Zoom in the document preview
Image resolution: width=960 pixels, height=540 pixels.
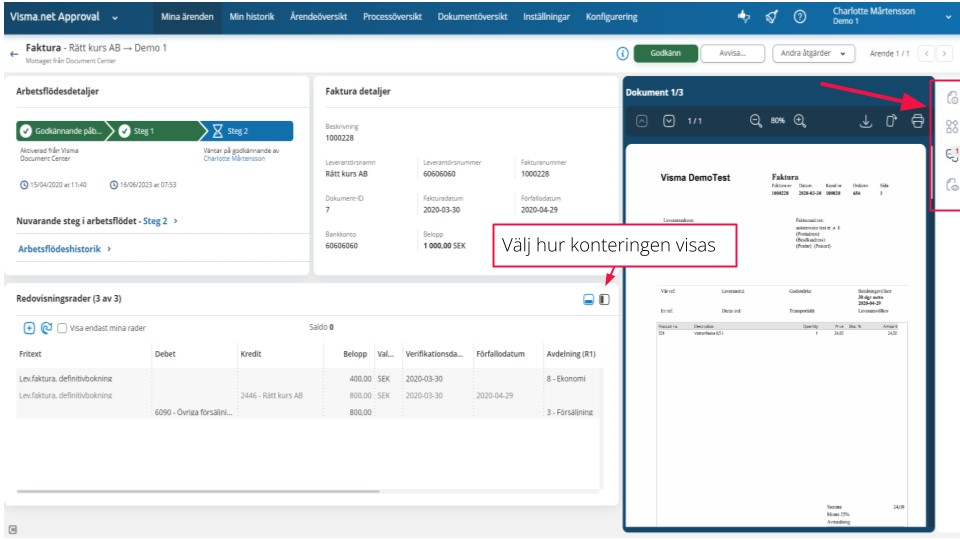coord(800,121)
